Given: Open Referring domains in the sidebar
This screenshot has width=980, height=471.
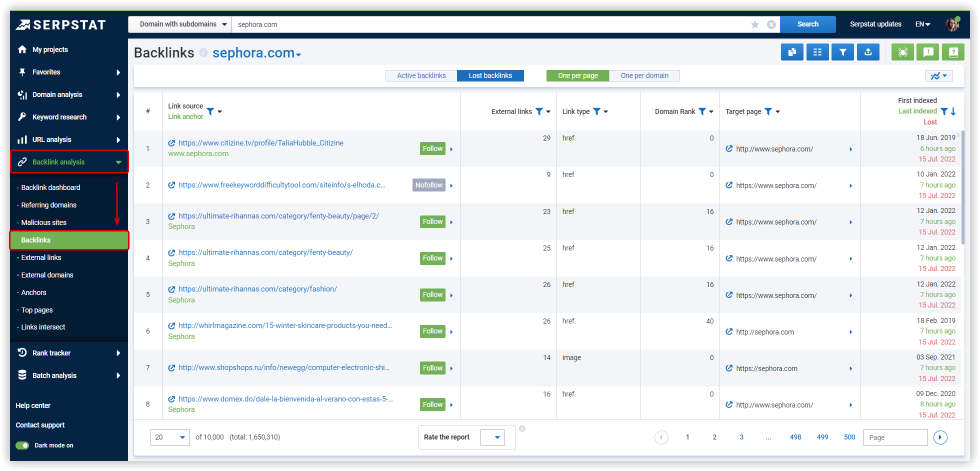Looking at the screenshot, I should point(48,205).
